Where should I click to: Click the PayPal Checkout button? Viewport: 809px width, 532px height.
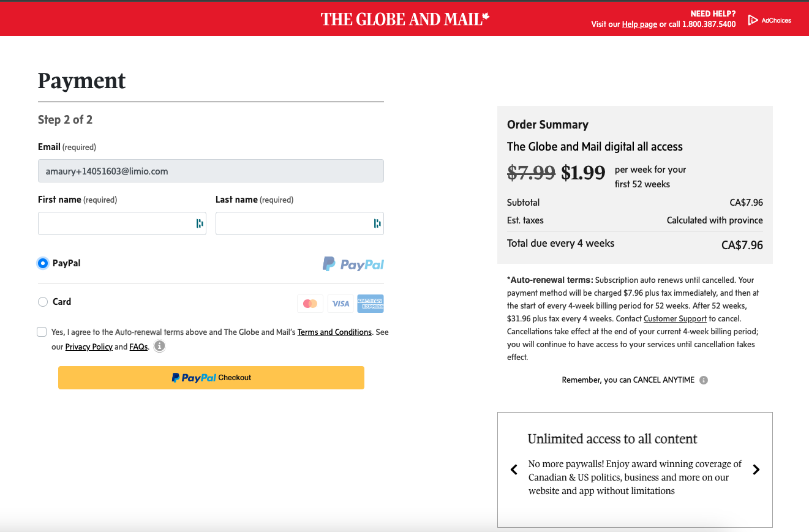(211, 378)
